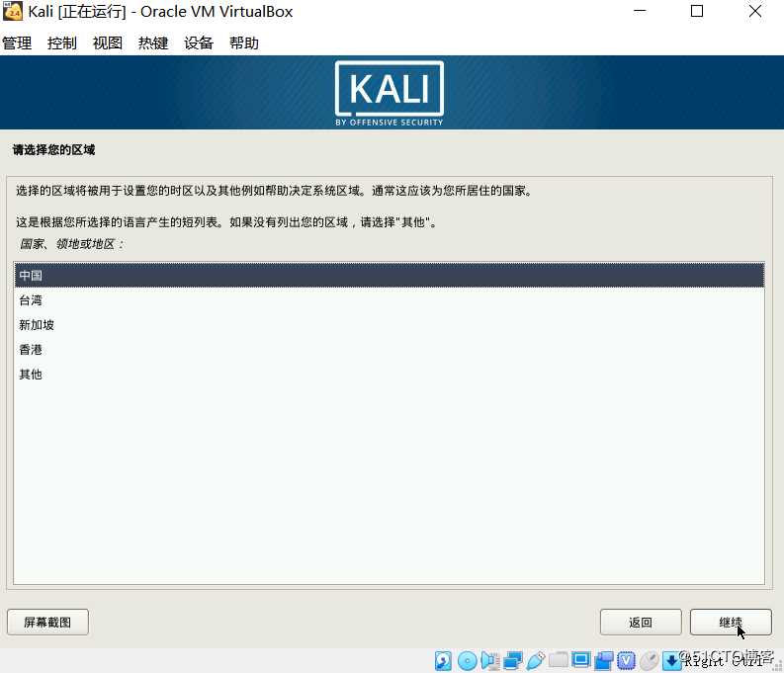Click the recording status icon with two overlapping screens
The height and width of the screenshot is (673, 784).
pos(603,661)
